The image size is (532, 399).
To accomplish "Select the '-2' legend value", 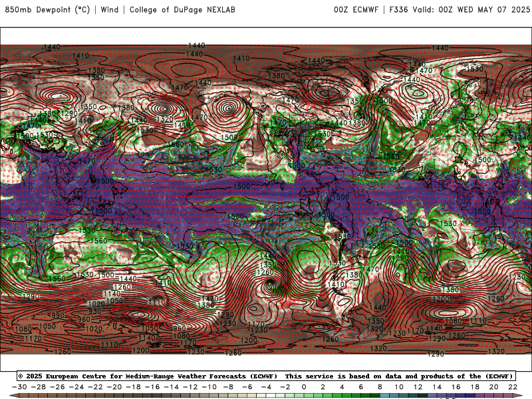I will point(285,387).
